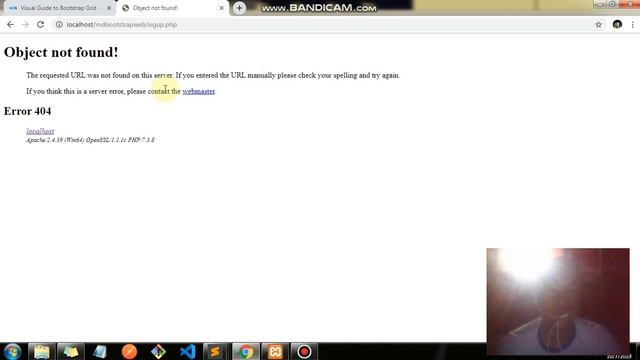Open Visual Studio Code from taskbar

click(188, 351)
